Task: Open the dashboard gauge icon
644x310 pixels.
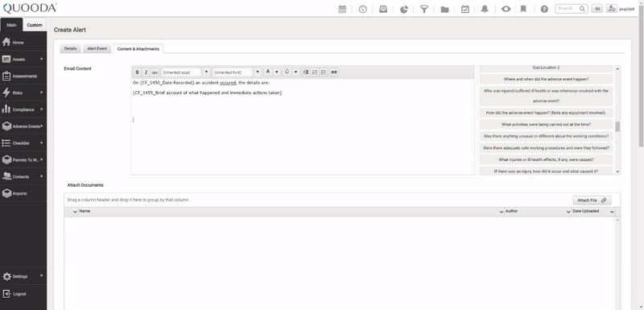Action: click(x=363, y=9)
